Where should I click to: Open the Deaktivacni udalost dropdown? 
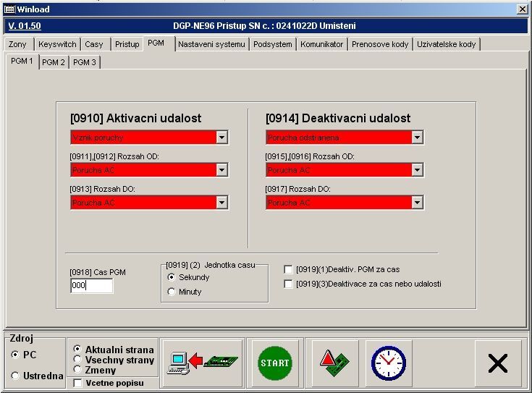coord(417,138)
